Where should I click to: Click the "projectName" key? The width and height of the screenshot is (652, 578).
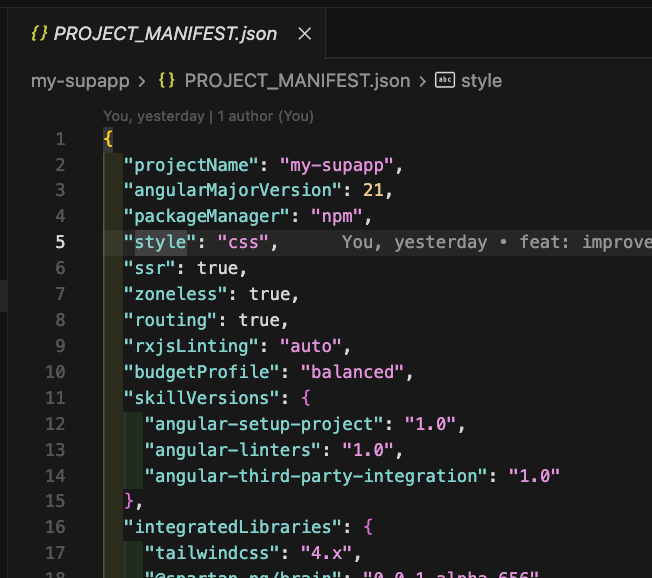pyautogui.click(x=191, y=165)
